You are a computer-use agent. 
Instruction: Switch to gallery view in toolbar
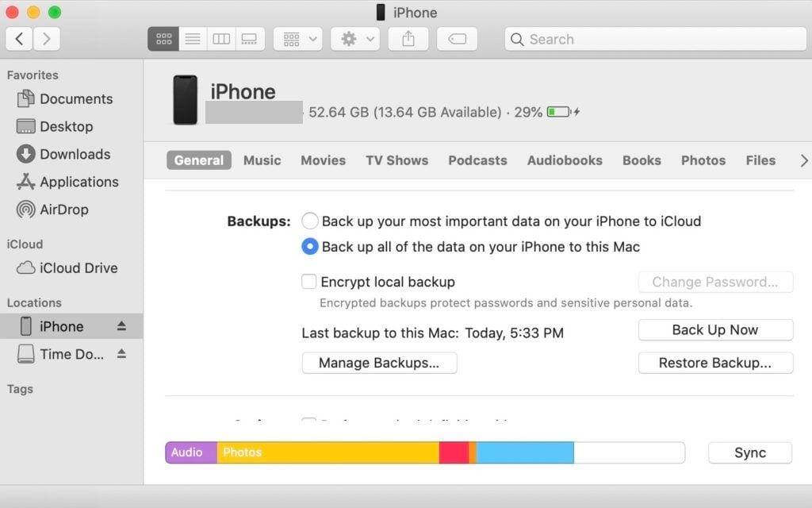click(x=250, y=39)
